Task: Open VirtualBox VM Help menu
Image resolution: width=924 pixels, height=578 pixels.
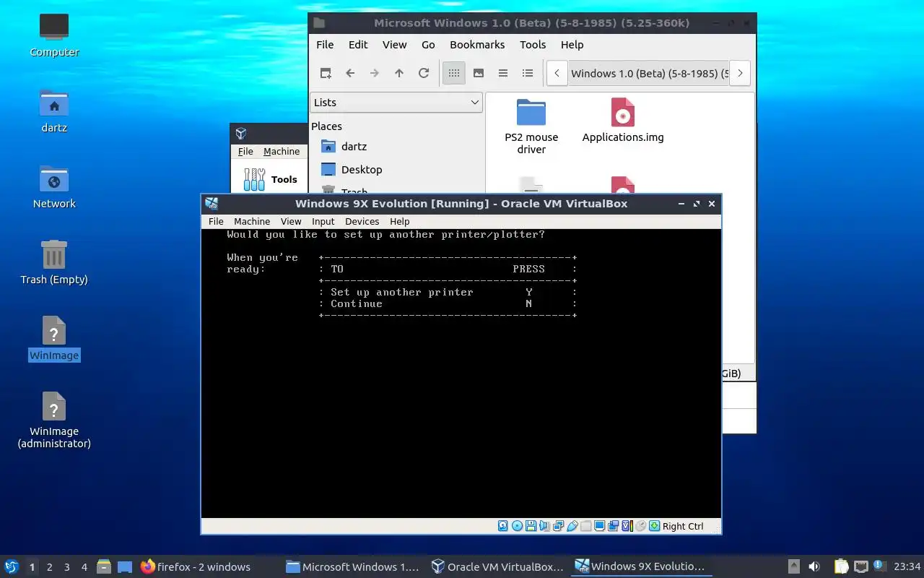Action: (399, 221)
